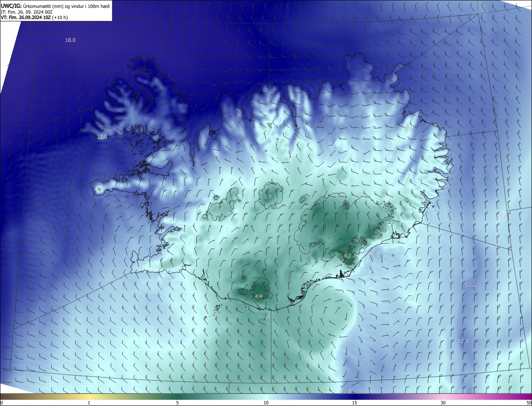Click the colorbar tick label 1
This screenshot has height=406, width=532.
coord(89,403)
